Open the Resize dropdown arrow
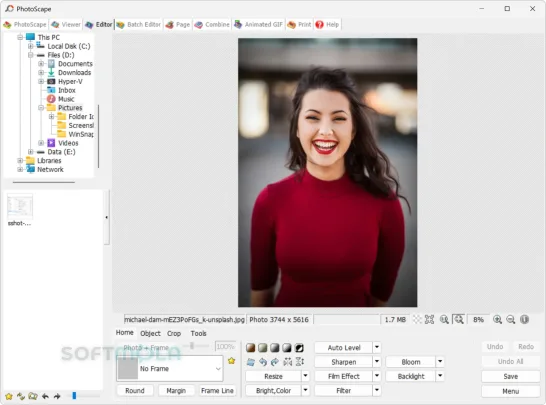This screenshot has height=405, width=546. click(x=305, y=376)
